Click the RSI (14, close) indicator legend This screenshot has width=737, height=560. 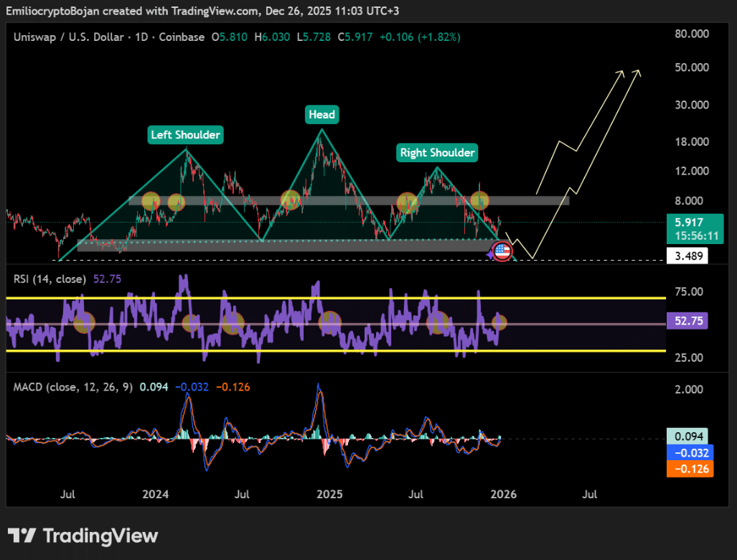point(50,279)
